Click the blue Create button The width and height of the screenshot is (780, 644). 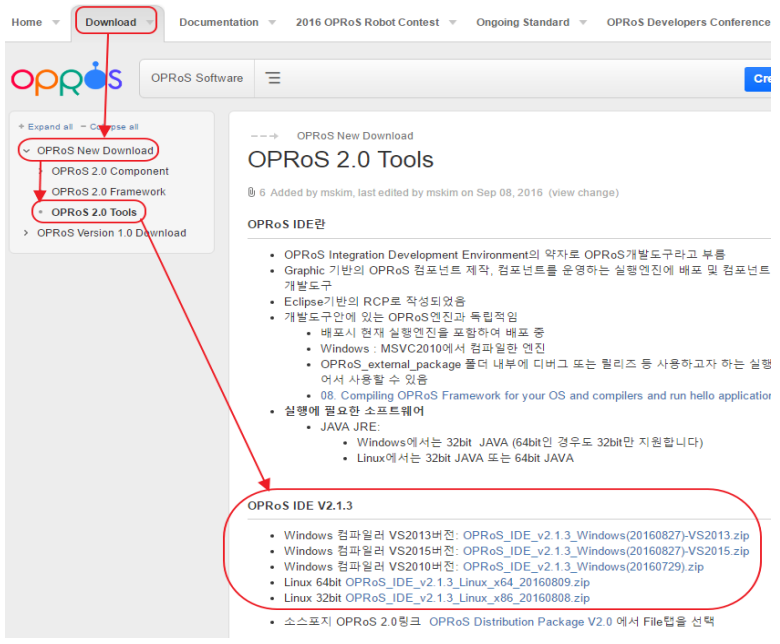point(758,79)
